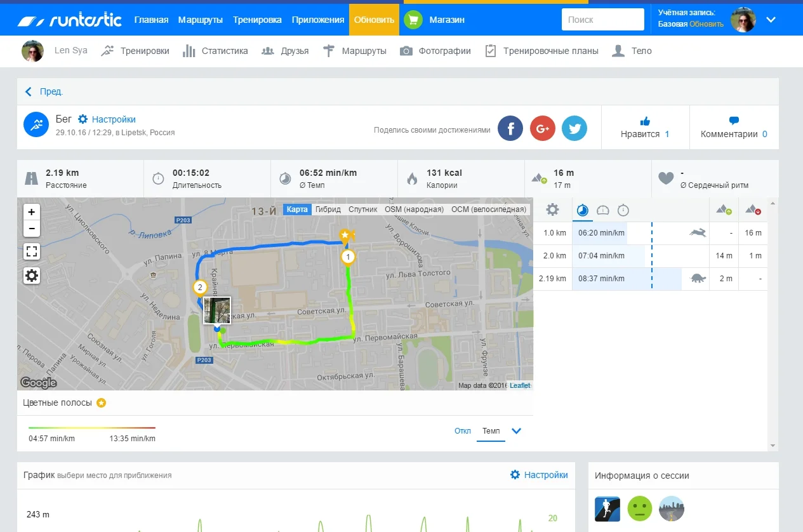Expand the colored traces type chevron
The image size is (803, 532).
(516, 431)
